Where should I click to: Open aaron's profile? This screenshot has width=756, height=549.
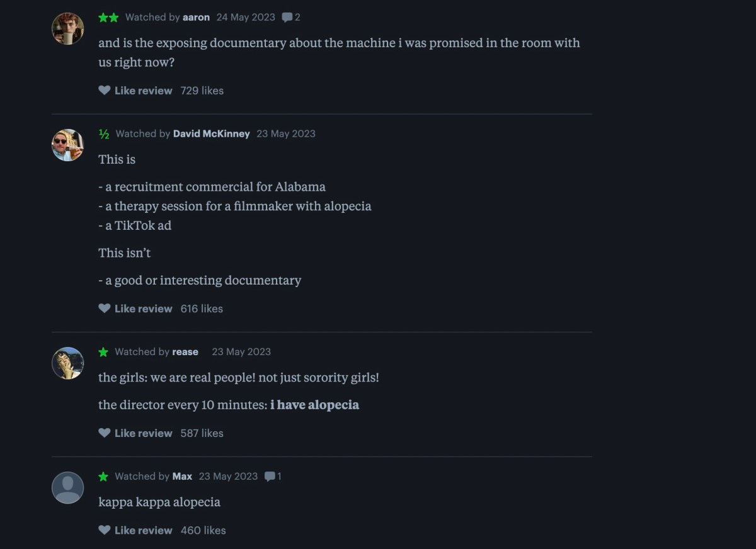click(195, 17)
